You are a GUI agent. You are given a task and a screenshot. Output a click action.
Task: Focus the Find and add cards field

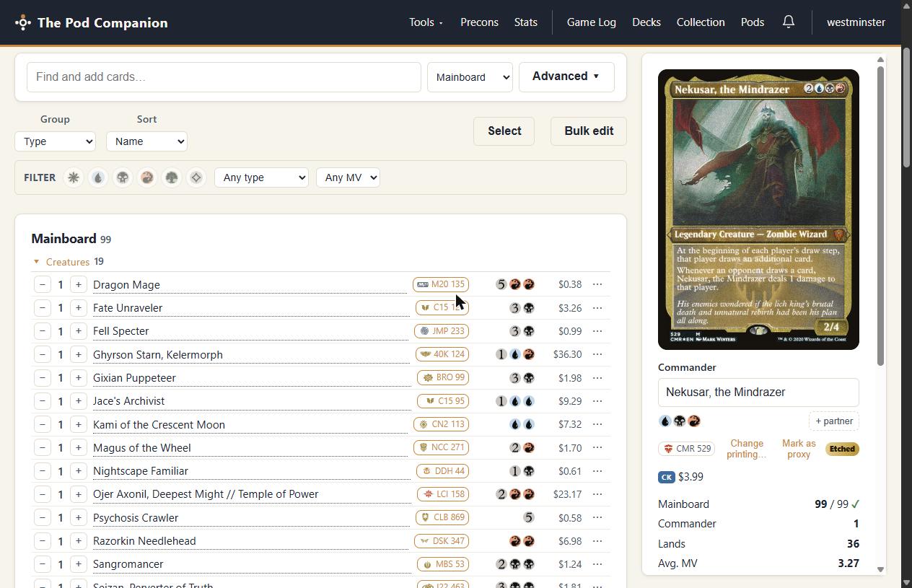pyautogui.click(x=224, y=77)
